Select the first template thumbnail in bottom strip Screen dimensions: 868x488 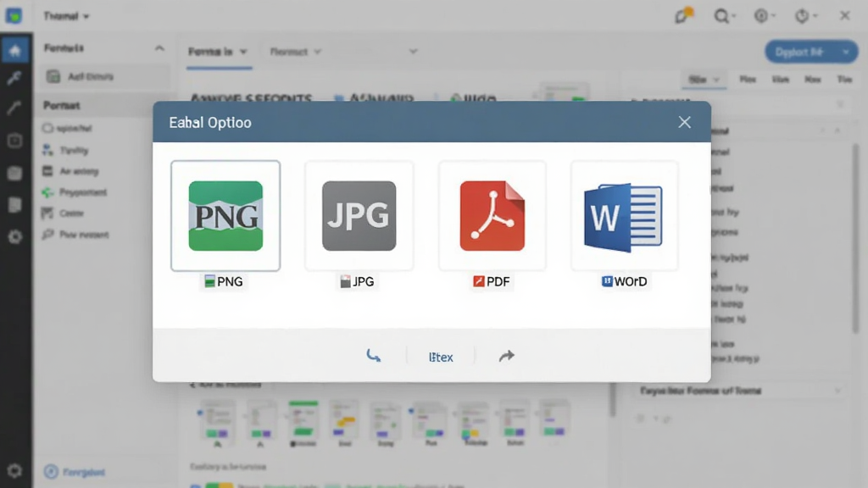pos(217,423)
